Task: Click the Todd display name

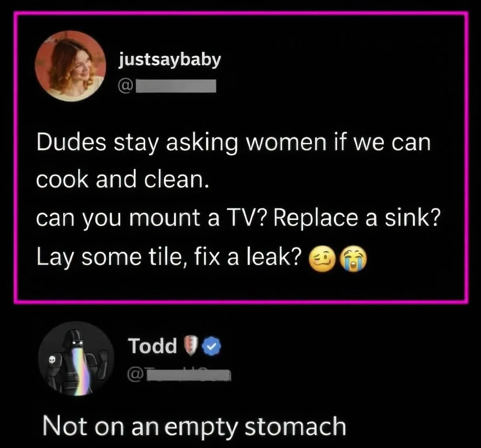Action: pos(152,345)
